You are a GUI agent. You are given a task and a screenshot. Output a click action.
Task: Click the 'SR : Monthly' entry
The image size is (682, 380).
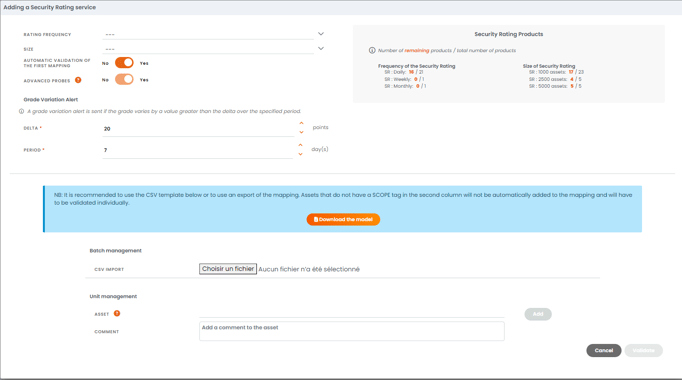tap(405, 87)
